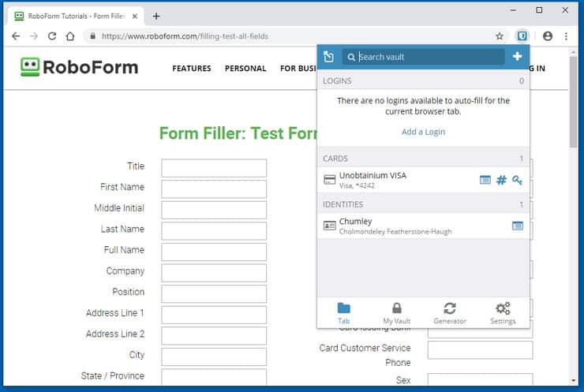Click the browser home icon
Screen dimensions: 584x392
click(70, 36)
